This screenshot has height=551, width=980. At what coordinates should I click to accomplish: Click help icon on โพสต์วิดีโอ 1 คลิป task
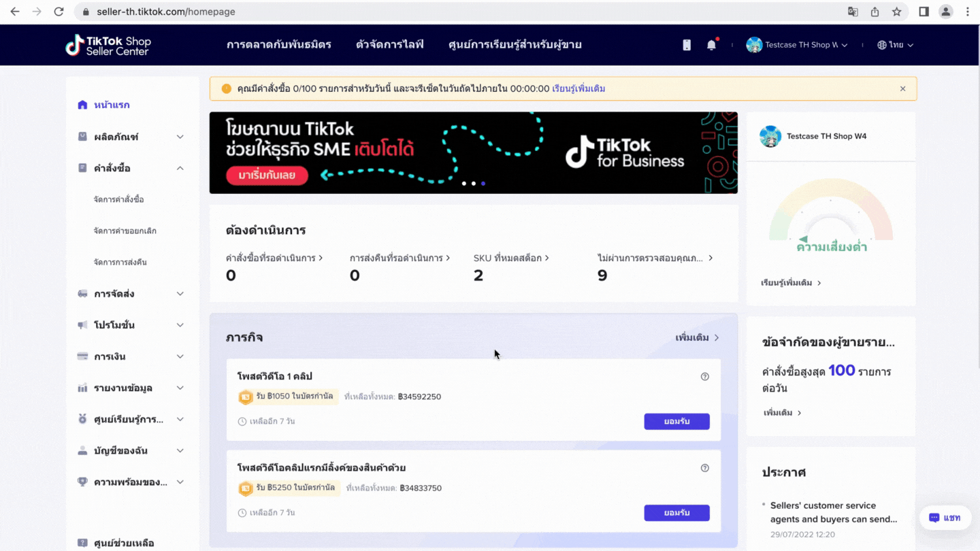(x=704, y=377)
